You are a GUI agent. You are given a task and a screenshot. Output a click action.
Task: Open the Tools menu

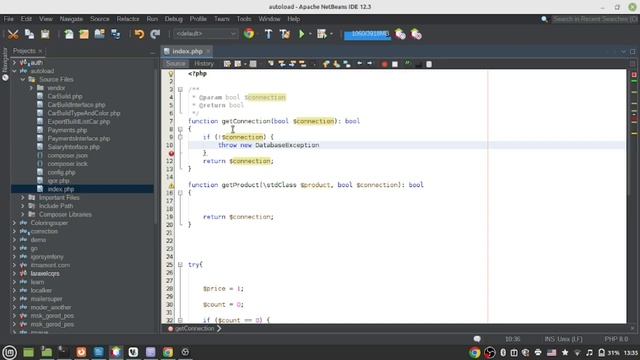pyautogui.click(x=244, y=19)
